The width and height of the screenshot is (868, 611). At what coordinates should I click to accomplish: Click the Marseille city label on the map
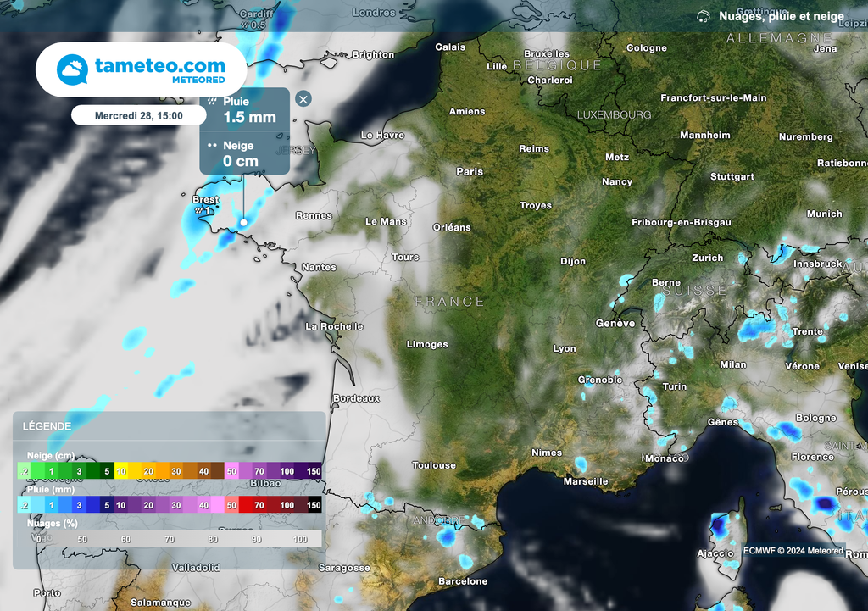coord(586,481)
